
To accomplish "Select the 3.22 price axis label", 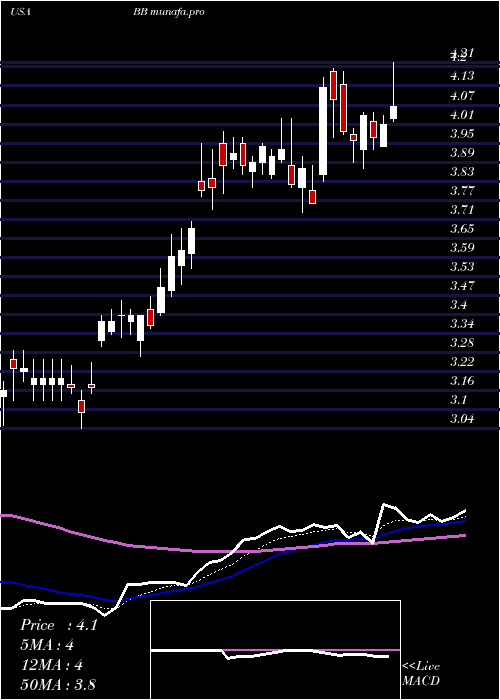I will click(x=462, y=362).
